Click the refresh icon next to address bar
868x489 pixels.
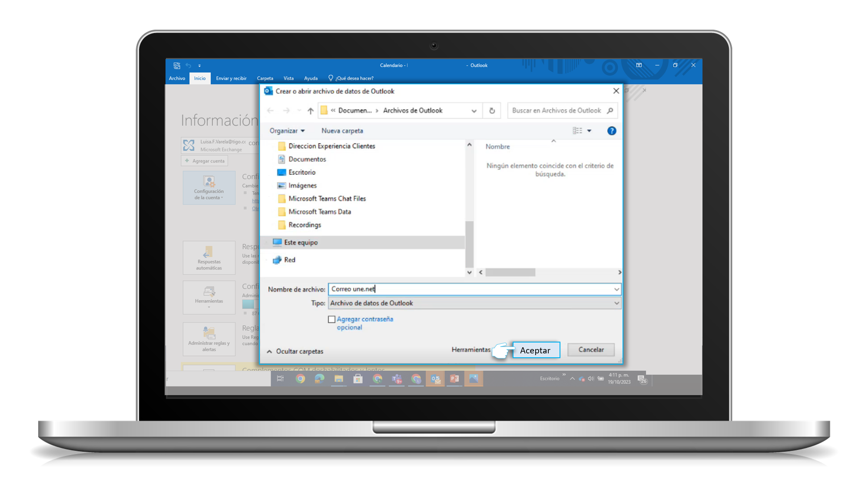coord(492,111)
